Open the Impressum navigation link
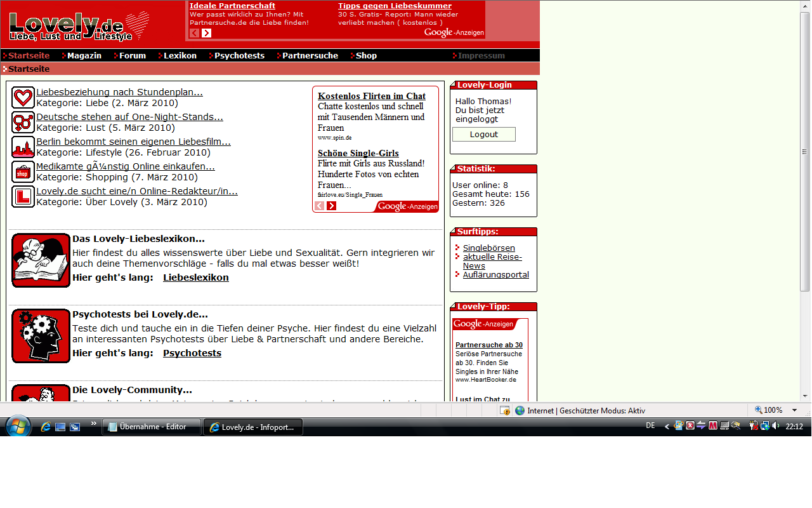812x508 pixels. 481,55
